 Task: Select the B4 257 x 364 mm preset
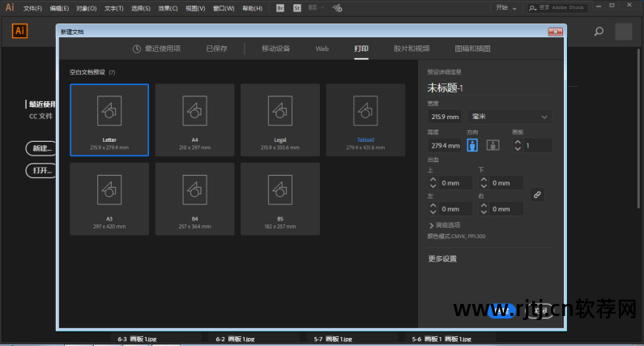(x=194, y=199)
